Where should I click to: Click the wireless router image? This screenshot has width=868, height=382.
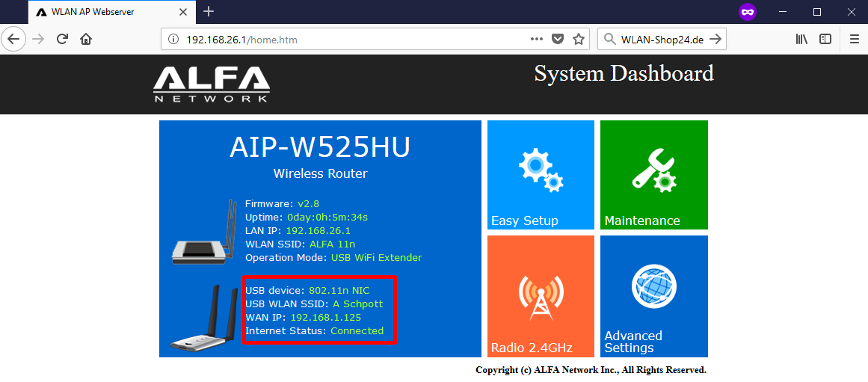[206, 230]
